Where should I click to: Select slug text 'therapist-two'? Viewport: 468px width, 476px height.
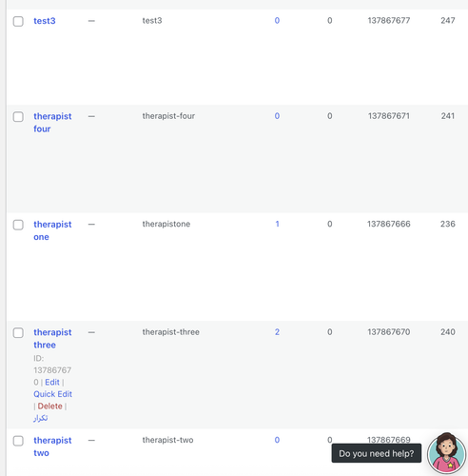click(x=167, y=440)
